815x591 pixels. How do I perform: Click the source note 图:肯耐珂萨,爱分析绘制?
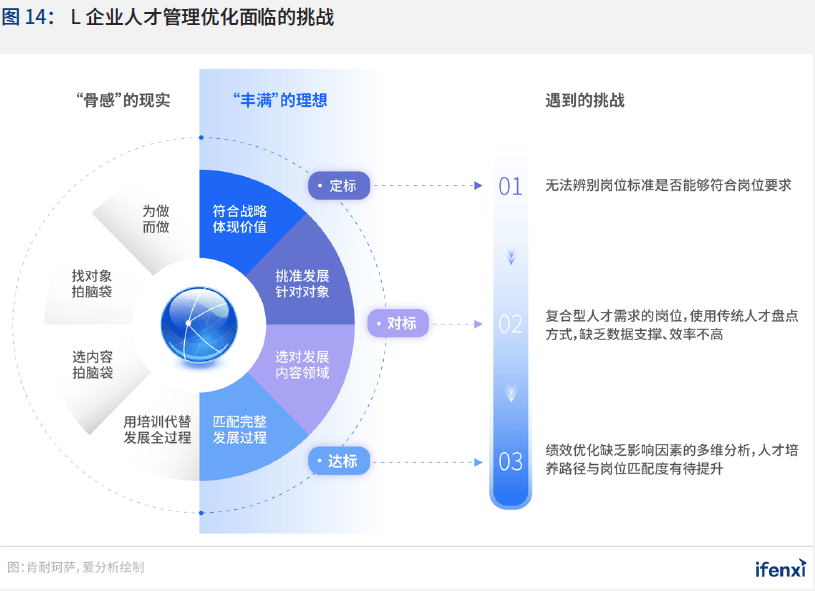pos(76,567)
